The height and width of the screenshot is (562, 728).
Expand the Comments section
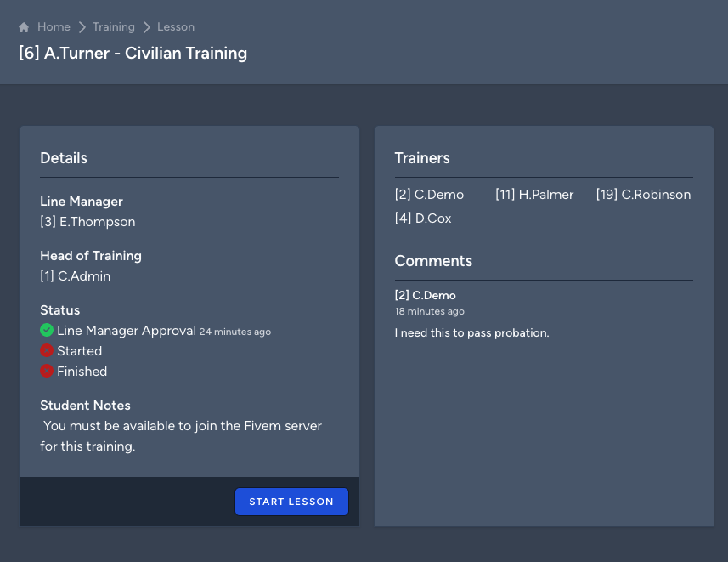click(x=433, y=261)
